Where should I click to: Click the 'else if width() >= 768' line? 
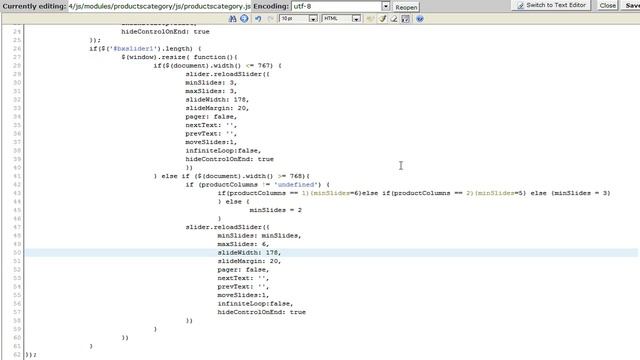[x=231, y=176]
